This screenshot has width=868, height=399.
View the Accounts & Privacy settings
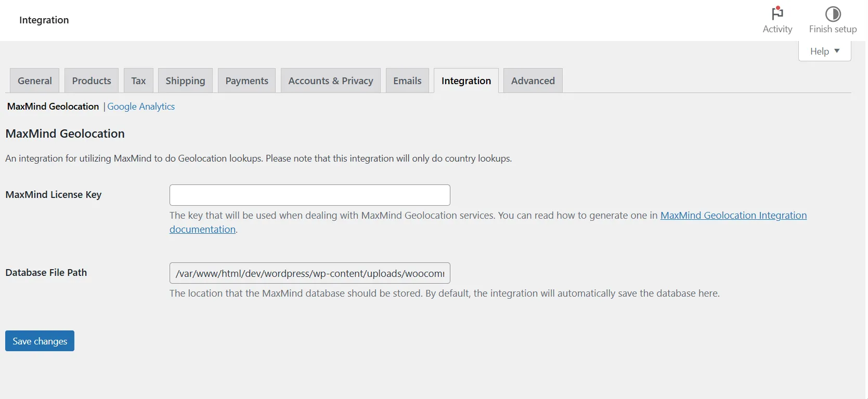click(330, 81)
